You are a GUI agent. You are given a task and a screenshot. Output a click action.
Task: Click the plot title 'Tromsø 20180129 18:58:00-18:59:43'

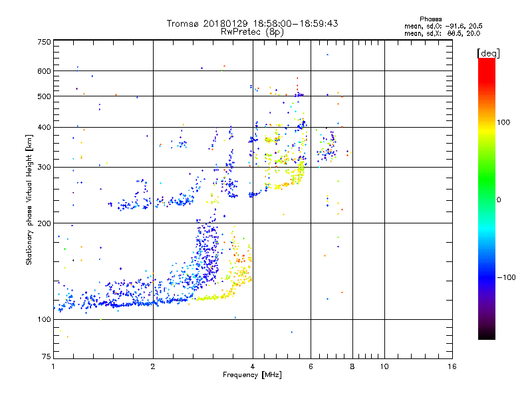[252, 23]
